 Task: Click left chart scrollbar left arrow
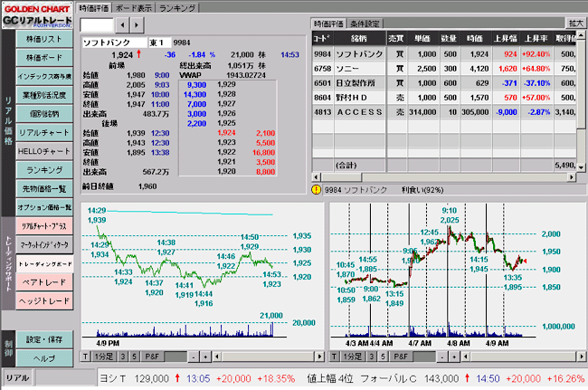(217, 357)
